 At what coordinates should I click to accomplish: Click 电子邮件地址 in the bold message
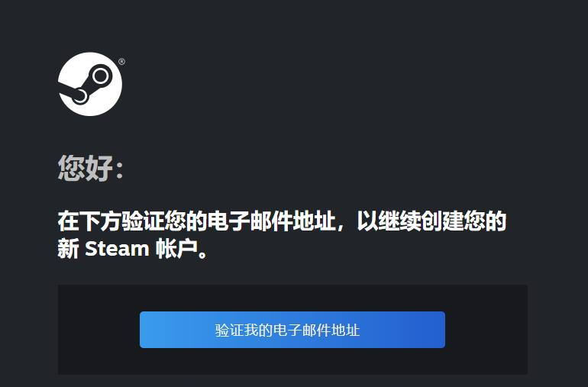[272, 221]
